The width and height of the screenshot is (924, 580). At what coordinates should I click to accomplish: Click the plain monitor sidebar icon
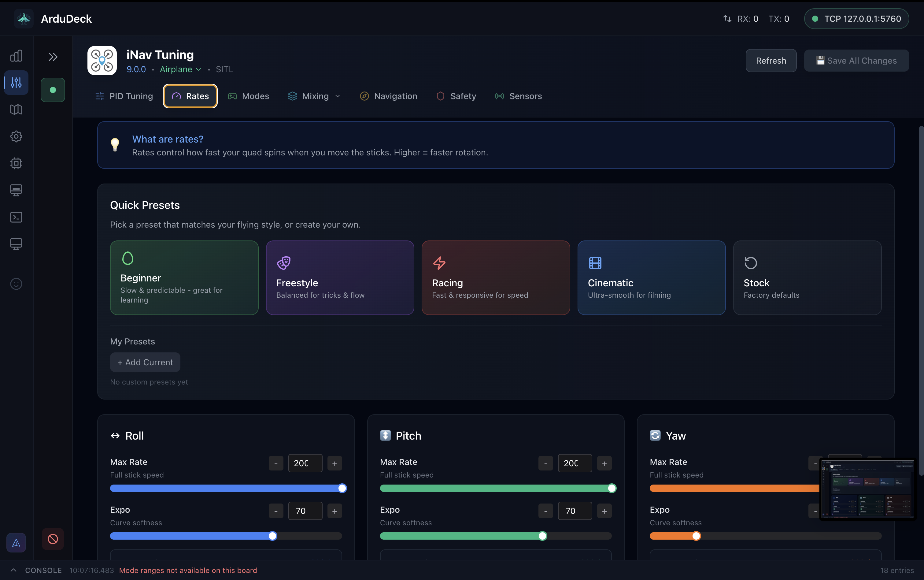pos(16,244)
